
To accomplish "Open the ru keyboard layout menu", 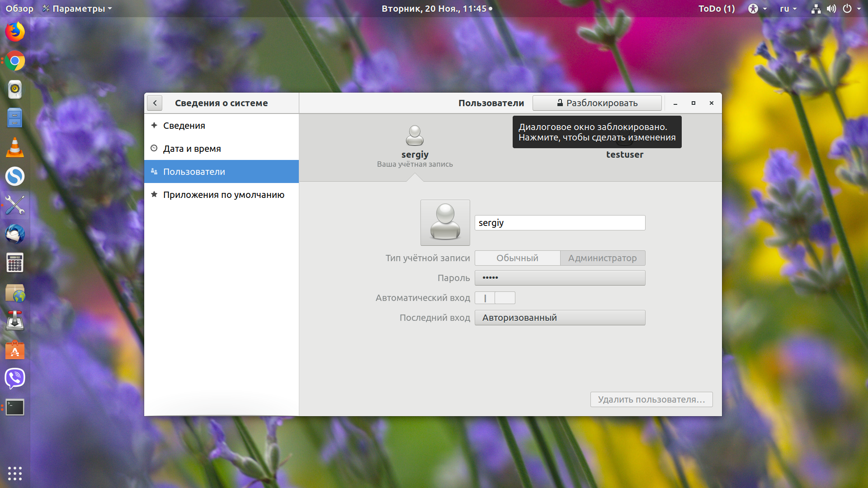I will pos(788,9).
